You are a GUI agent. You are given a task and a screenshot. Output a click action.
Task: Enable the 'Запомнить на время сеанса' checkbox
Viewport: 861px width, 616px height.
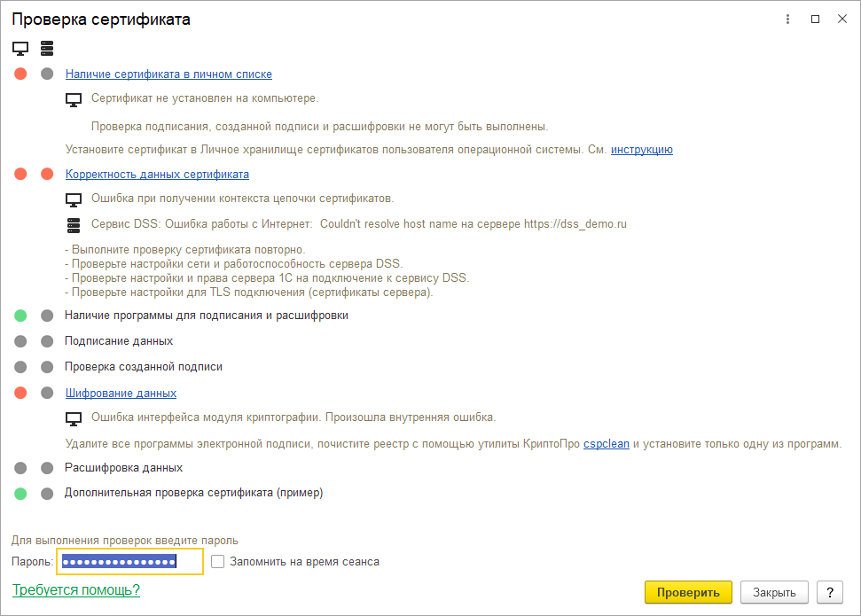coord(218,562)
